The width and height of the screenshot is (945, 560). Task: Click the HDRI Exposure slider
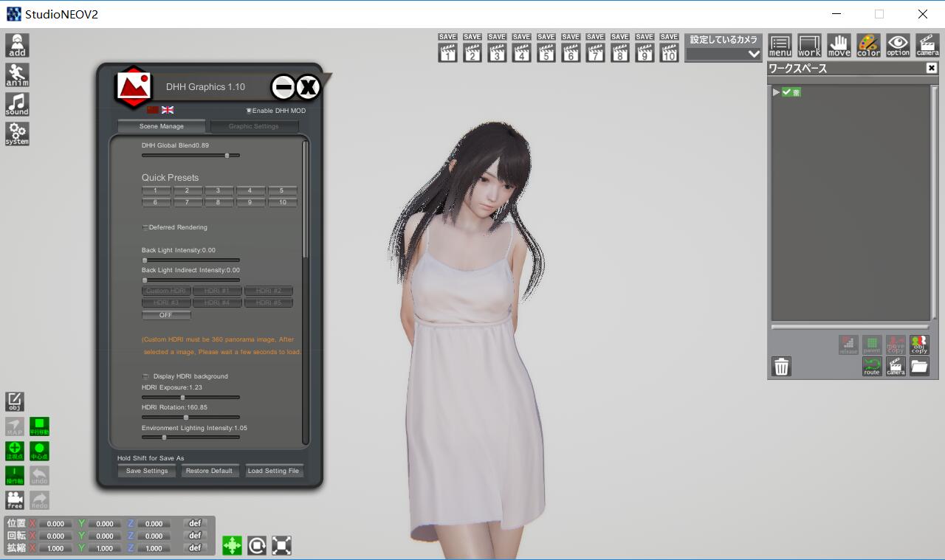click(190, 397)
